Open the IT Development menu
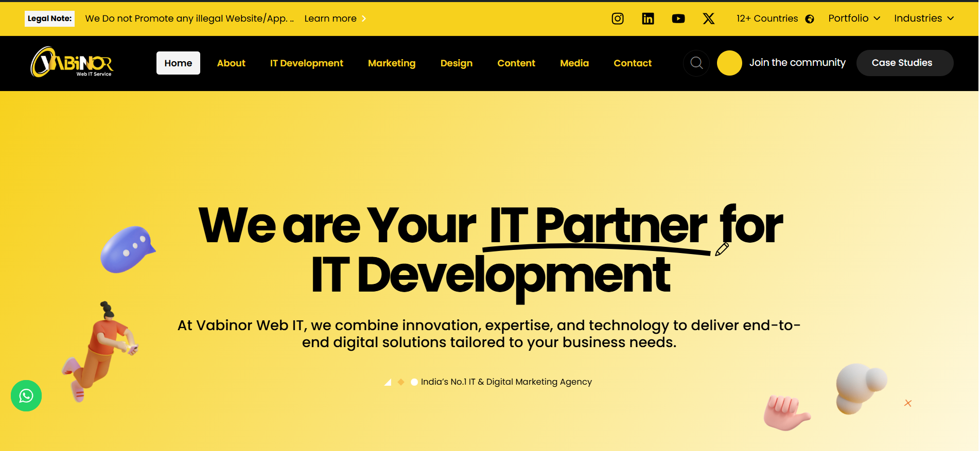Image resolution: width=980 pixels, height=451 pixels. [306, 63]
